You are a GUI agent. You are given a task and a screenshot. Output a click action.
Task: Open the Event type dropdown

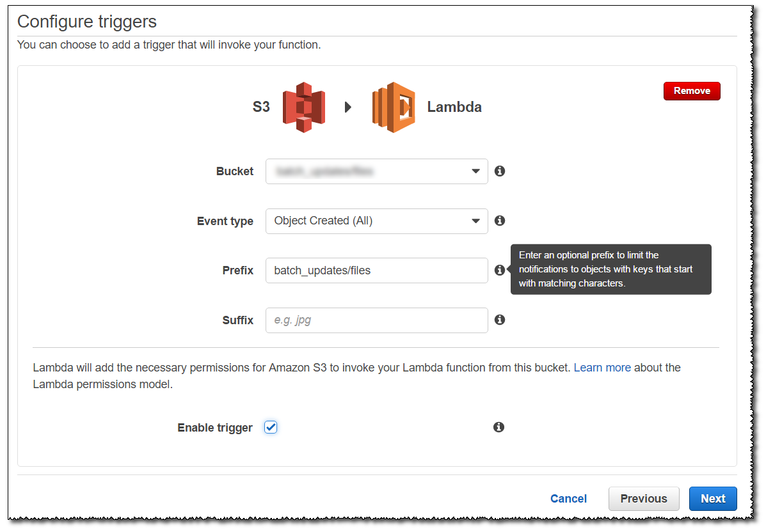tap(377, 221)
